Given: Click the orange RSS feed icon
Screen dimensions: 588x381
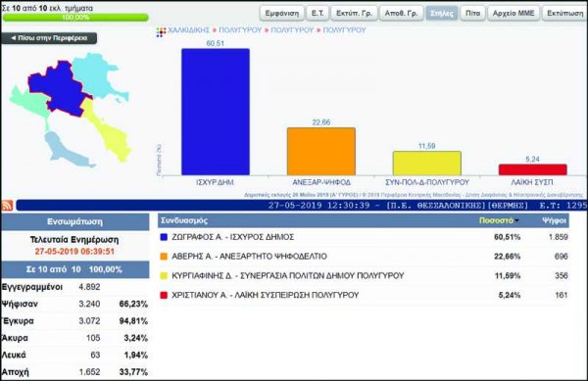Looking at the screenshot, I should coord(7,206).
